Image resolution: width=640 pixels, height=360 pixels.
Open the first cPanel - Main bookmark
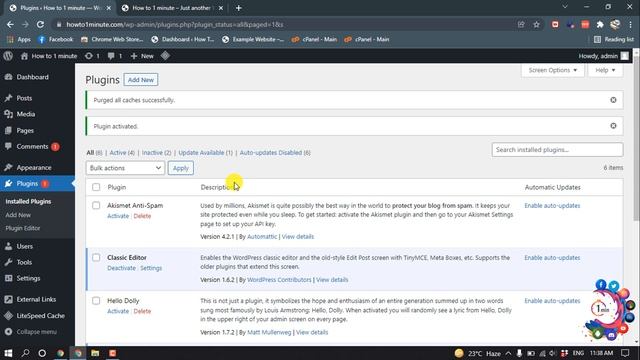314,40
